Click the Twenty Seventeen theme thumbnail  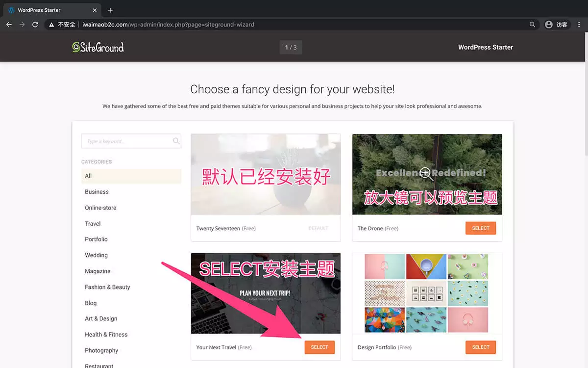(x=266, y=174)
